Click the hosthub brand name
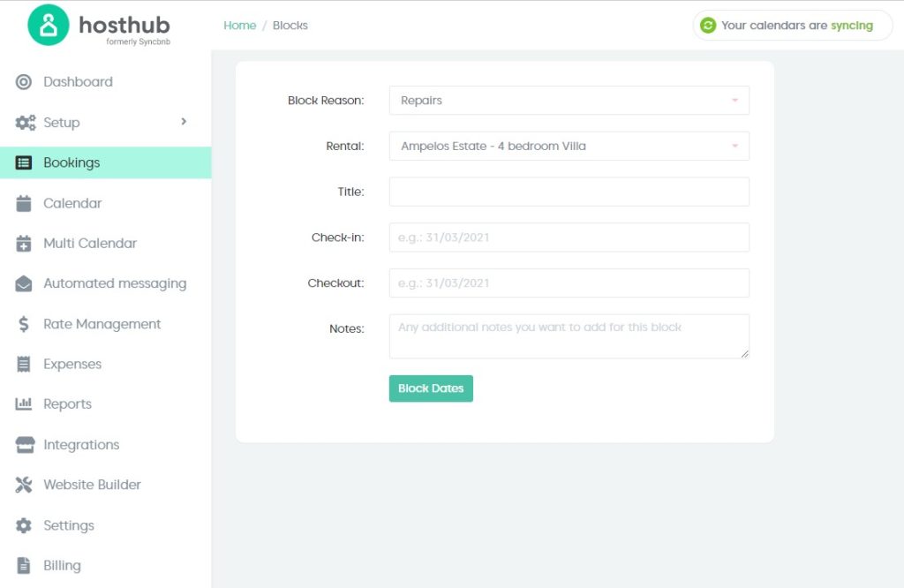Screen dimensions: 904x588 (x=124, y=25)
